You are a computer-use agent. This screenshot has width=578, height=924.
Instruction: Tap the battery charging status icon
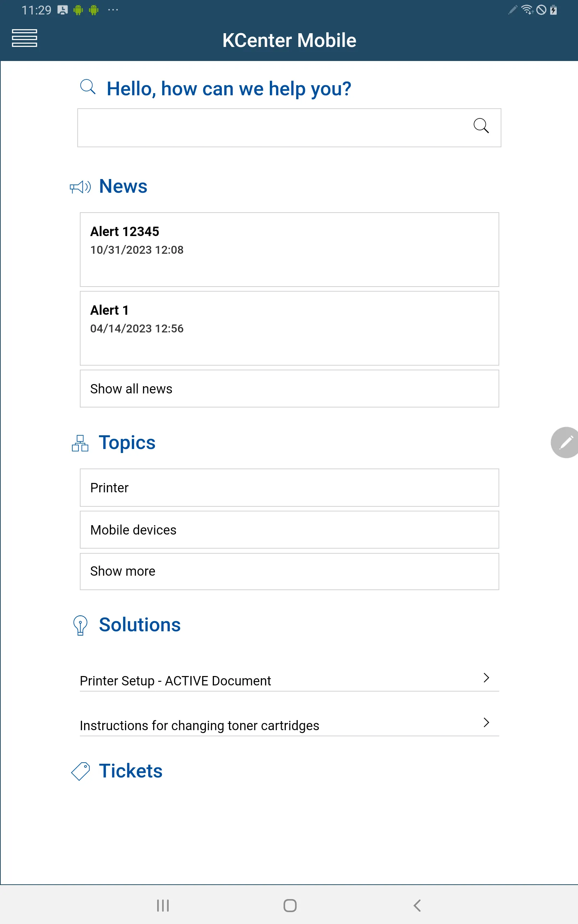tap(553, 9)
